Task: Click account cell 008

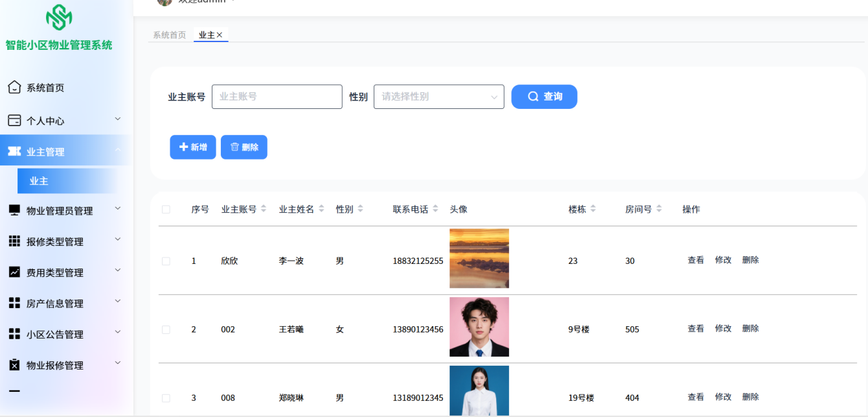Action: pyautogui.click(x=227, y=398)
